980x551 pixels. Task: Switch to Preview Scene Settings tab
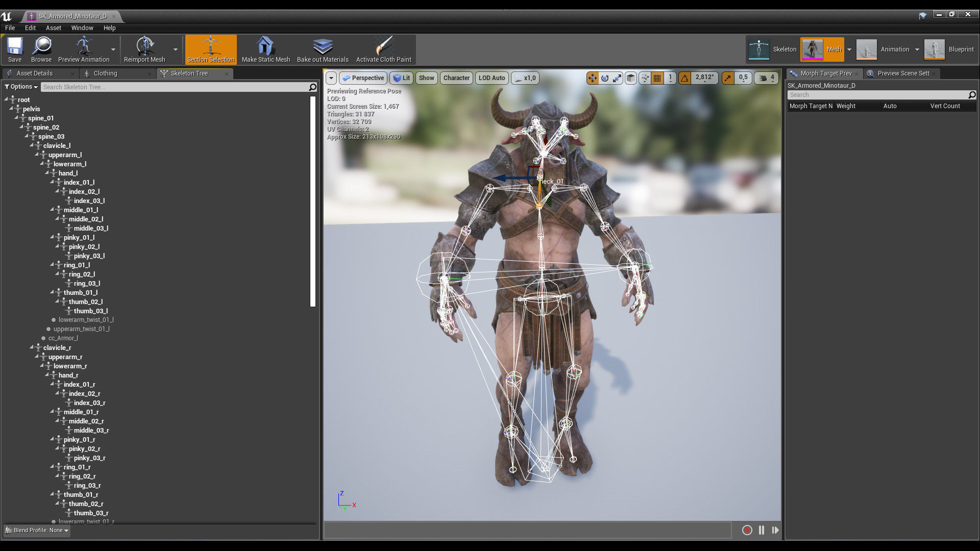(903, 73)
